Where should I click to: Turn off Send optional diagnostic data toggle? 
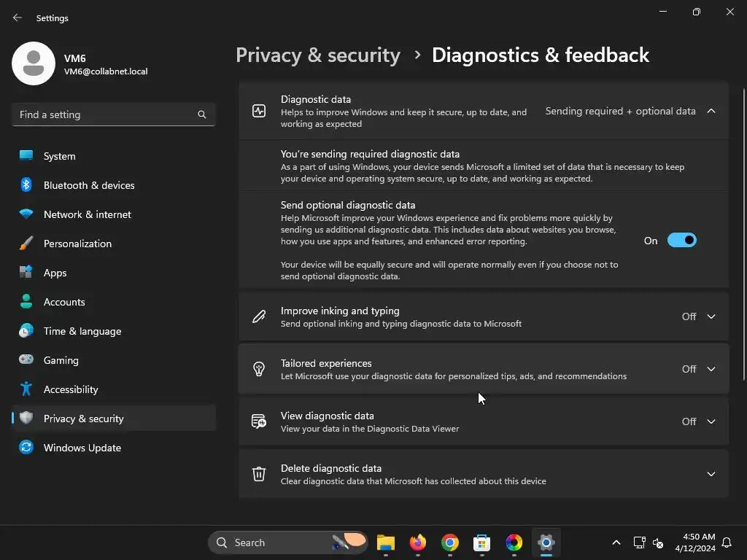click(x=682, y=241)
